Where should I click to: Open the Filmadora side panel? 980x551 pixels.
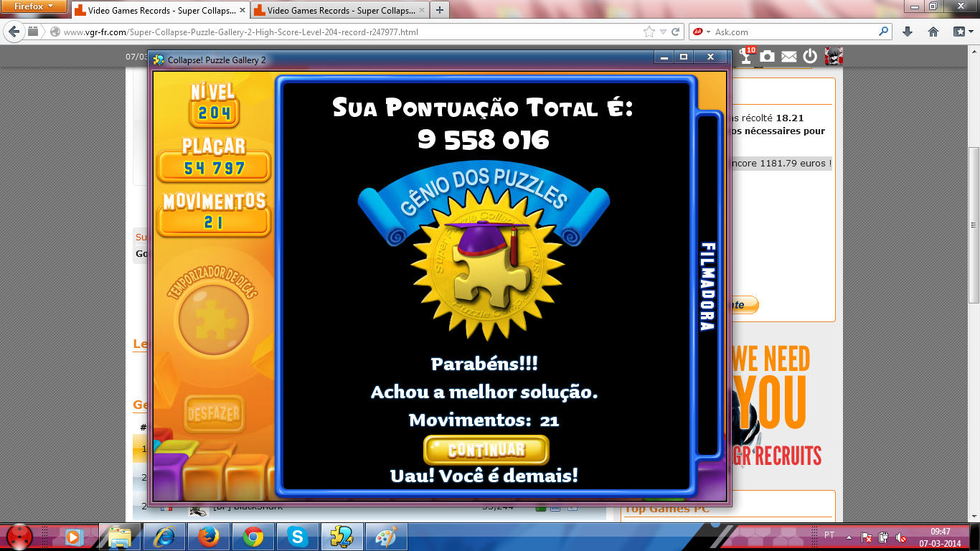[x=707, y=287]
